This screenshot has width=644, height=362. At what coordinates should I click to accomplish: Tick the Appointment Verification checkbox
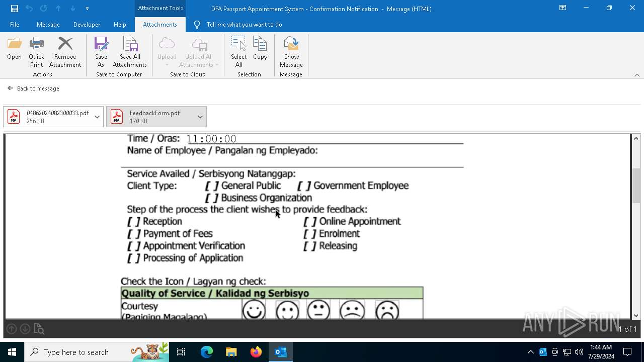click(x=134, y=246)
